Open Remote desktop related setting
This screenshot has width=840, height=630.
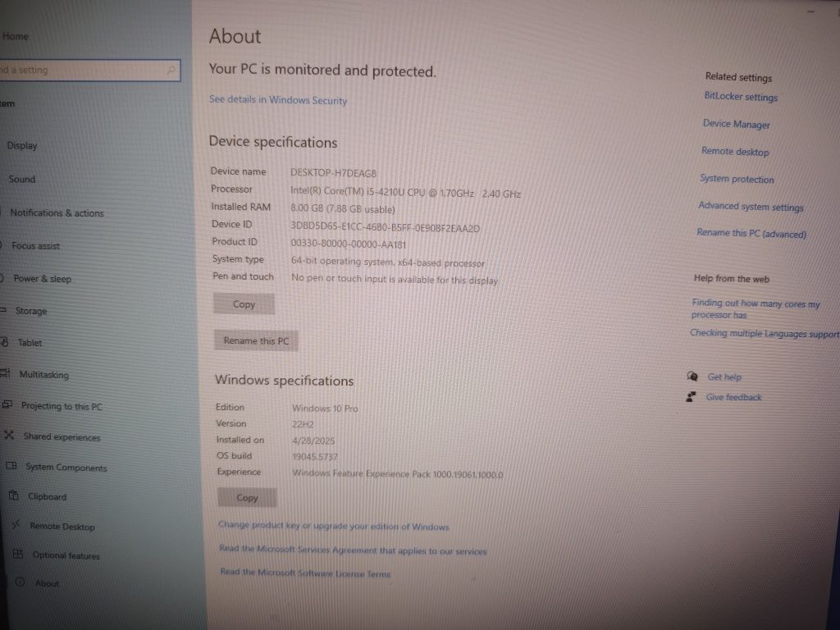(735, 152)
